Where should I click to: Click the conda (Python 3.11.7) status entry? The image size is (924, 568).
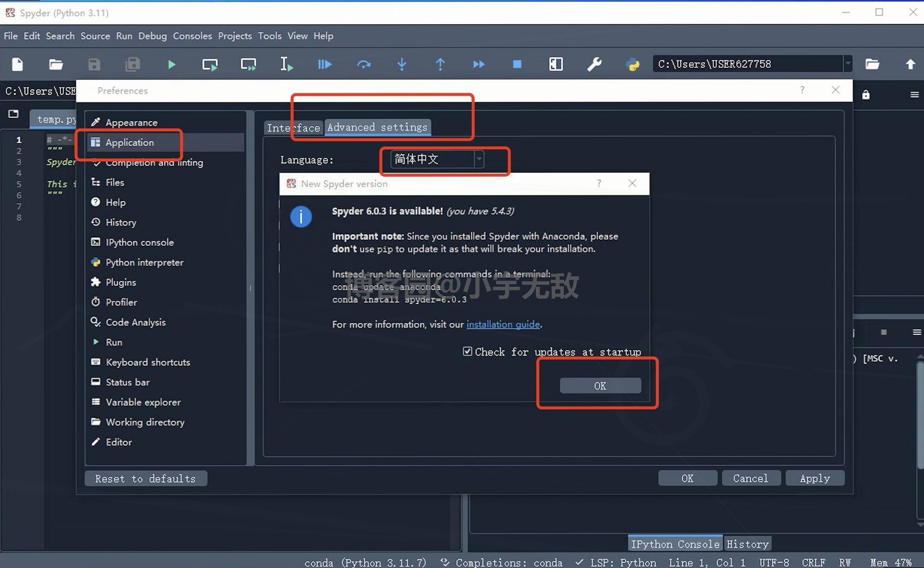coord(365,563)
